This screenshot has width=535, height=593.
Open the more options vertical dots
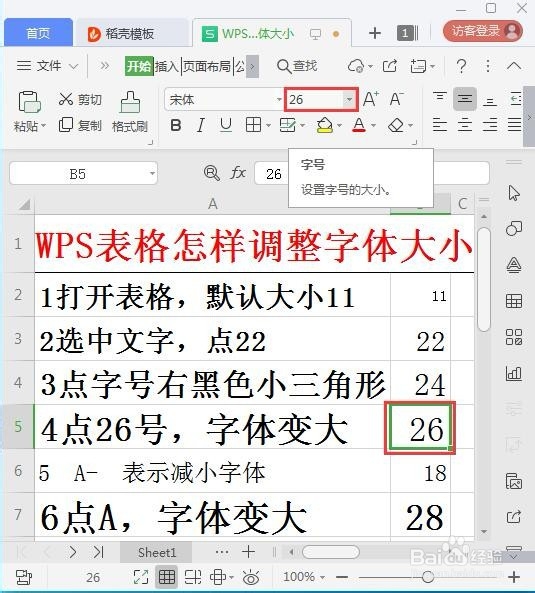488,66
